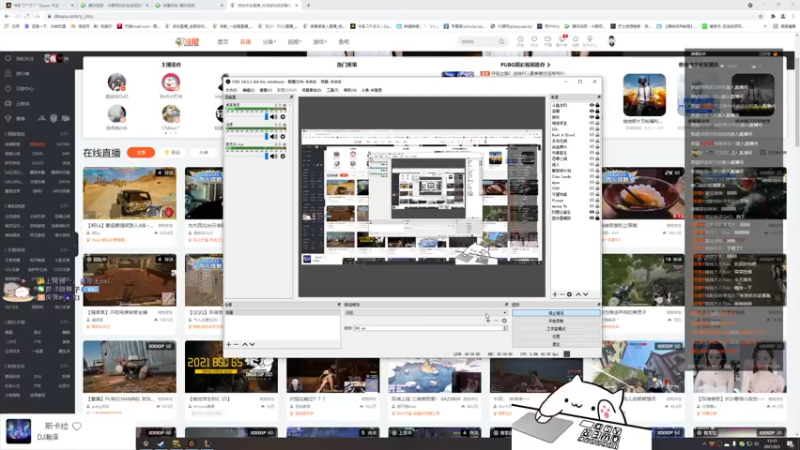Select 全部 orange filter pill
800x450 pixels.
coord(141,153)
